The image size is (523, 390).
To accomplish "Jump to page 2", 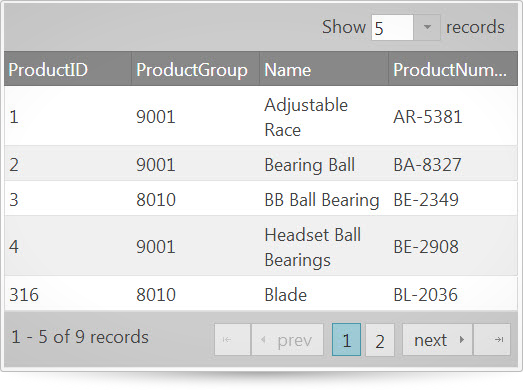I will (380, 340).
